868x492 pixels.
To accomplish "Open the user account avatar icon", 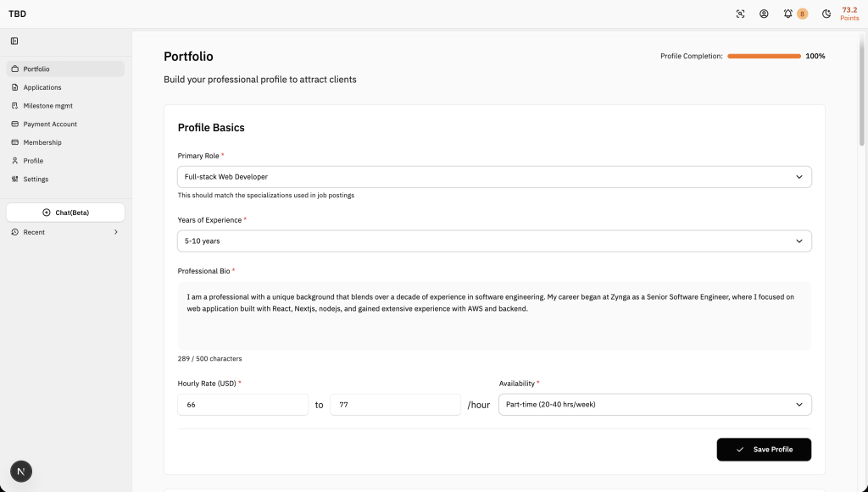I will 764,14.
